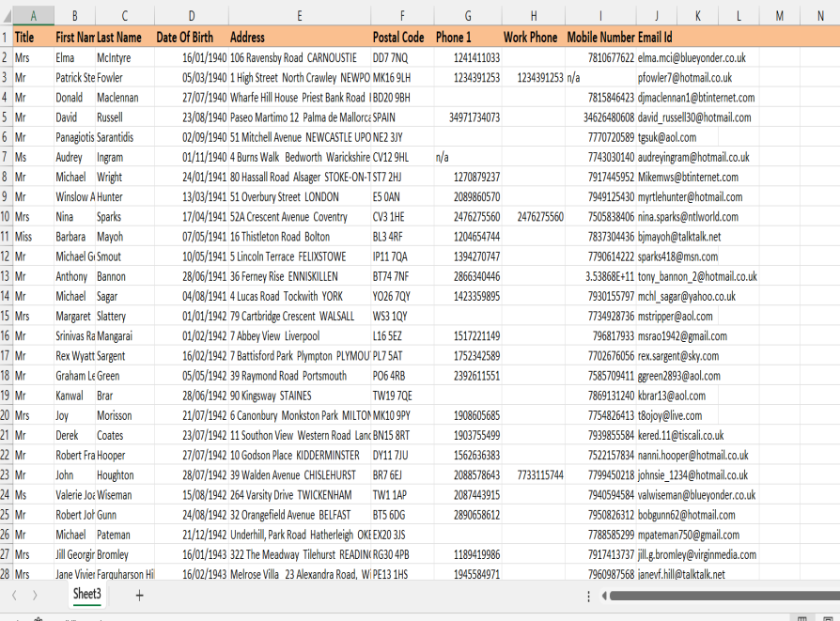Click the "Date Of Birth" header cell
The height and width of the screenshot is (621, 840).
192,37
